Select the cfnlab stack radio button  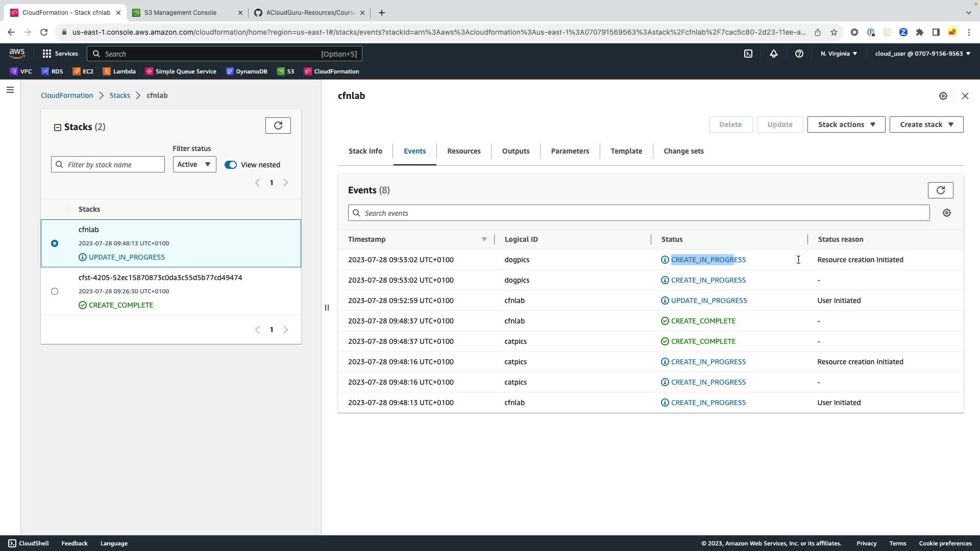click(x=55, y=243)
